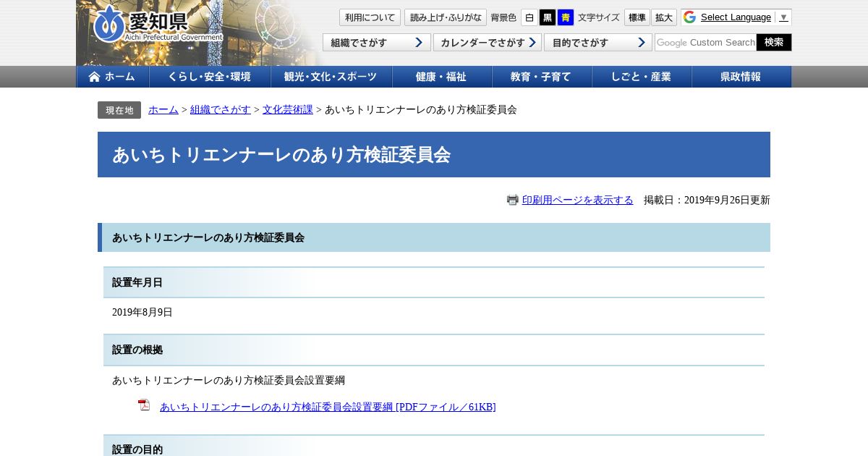Open the 設置要綱 PDF file link
868x456 pixels.
point(328,407)
